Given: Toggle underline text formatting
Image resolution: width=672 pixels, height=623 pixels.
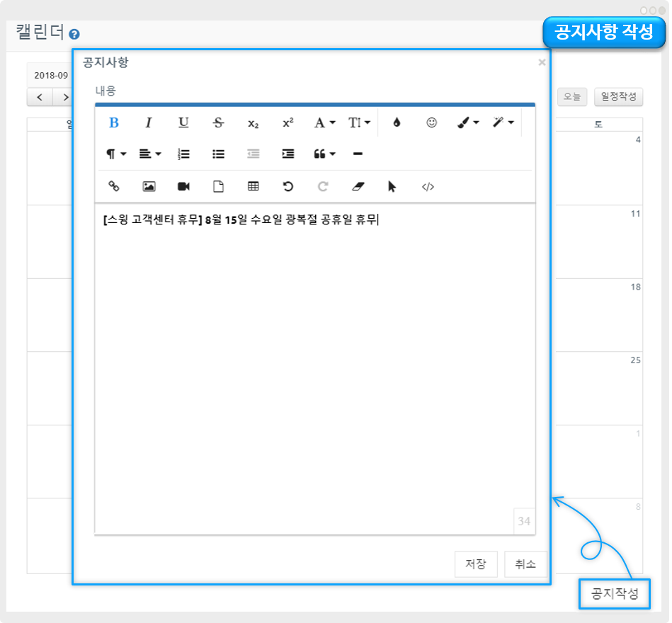Looking at the screenshot, I should click(183, 122).
